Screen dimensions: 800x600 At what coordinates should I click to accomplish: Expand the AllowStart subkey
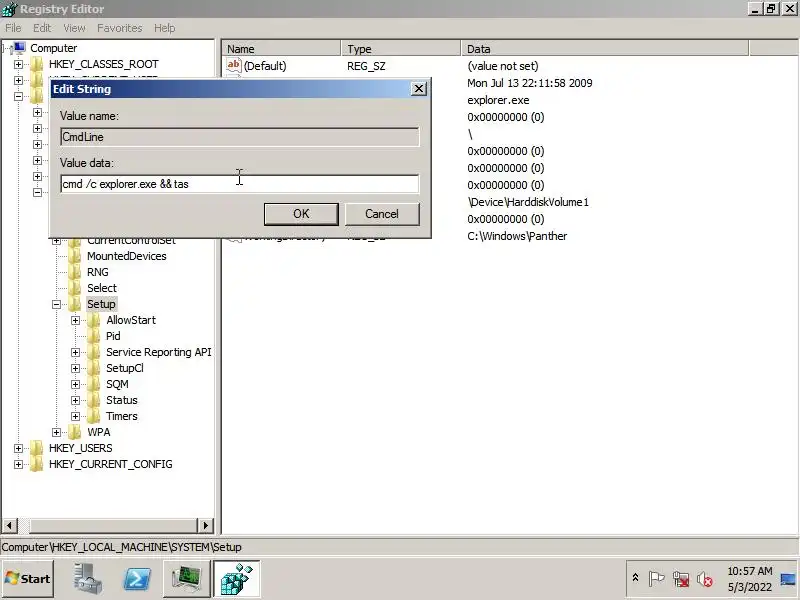click(x=76, y=320)
